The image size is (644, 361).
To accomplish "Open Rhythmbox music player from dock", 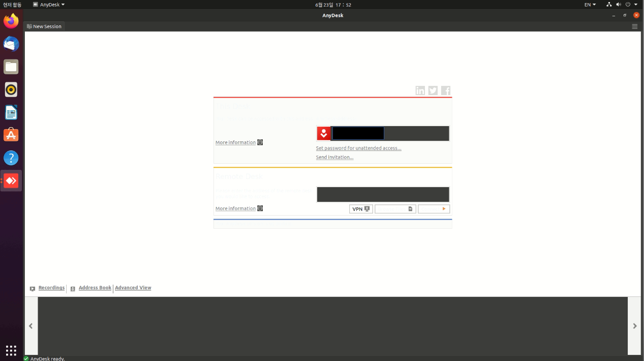I will point(11,90).
